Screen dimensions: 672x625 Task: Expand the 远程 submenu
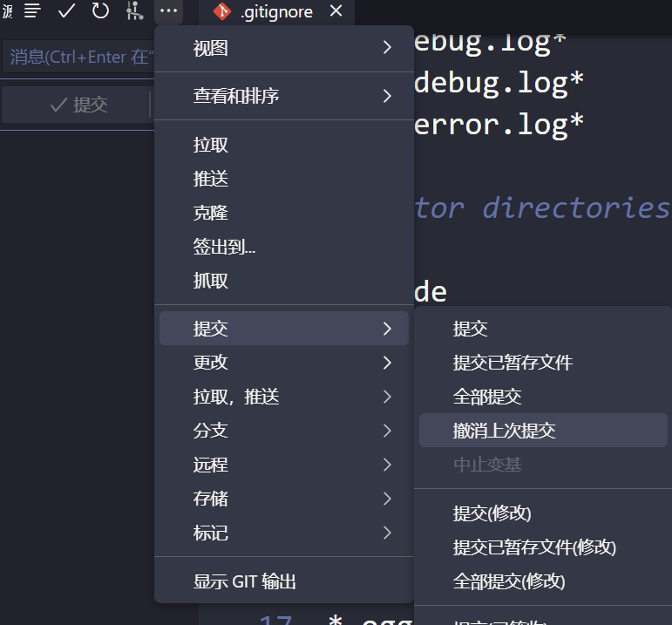point(284,465)
